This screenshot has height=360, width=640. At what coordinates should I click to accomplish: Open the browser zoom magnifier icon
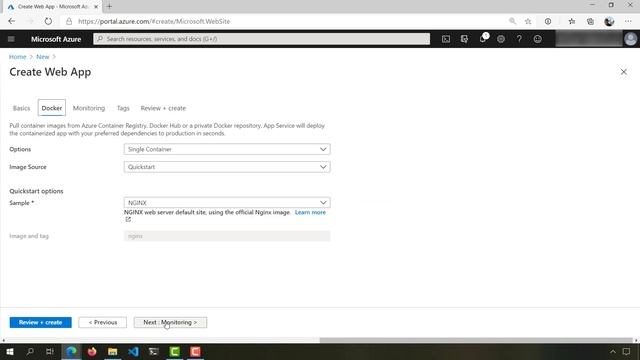tap(512, 21)
